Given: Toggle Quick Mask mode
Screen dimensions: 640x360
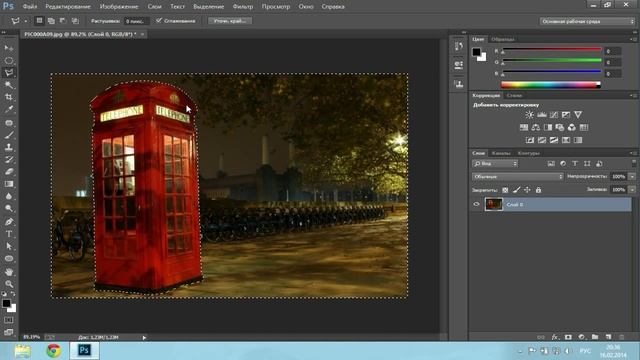Looking at the screenshot, I should tap(9, 320).
